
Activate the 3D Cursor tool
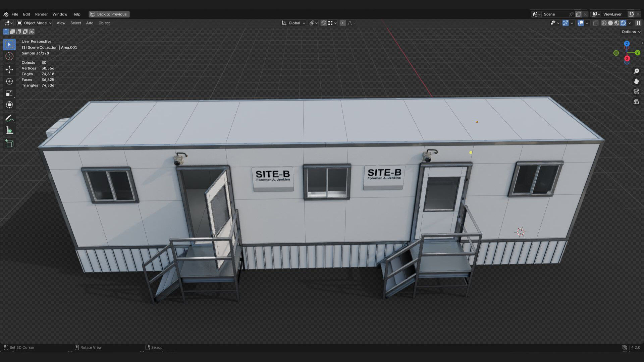click(9, 56)
